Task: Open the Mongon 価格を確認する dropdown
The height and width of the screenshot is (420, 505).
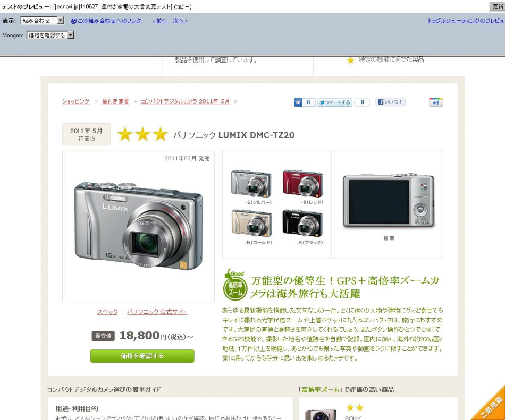Action: coord(50,35)
